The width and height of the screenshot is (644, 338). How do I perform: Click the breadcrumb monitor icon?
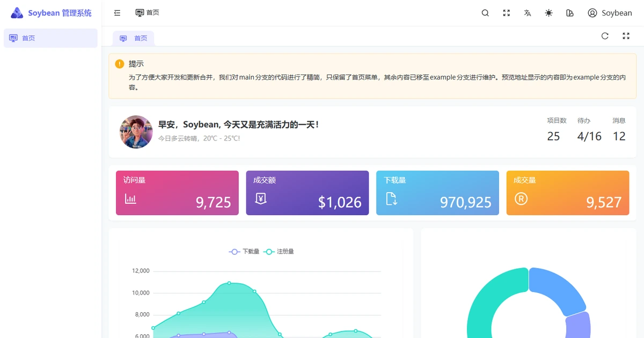tap(140, 12)
